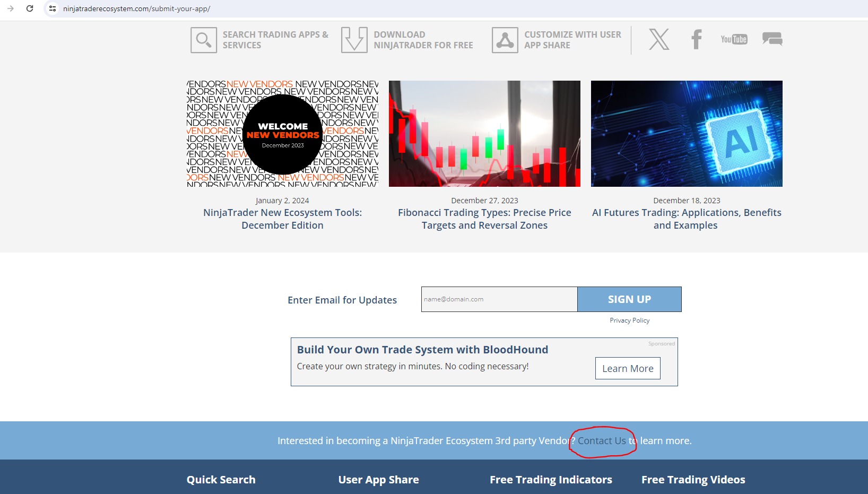Click the SIGN UP button

tap(629, 299)
